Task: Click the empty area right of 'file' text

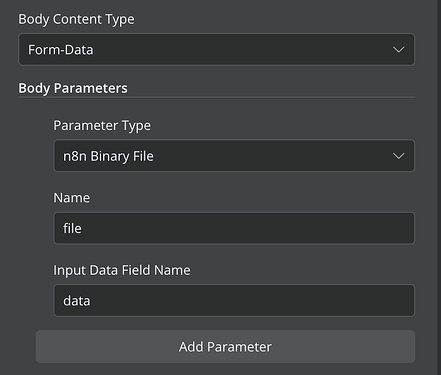Action: coord(247,228)
